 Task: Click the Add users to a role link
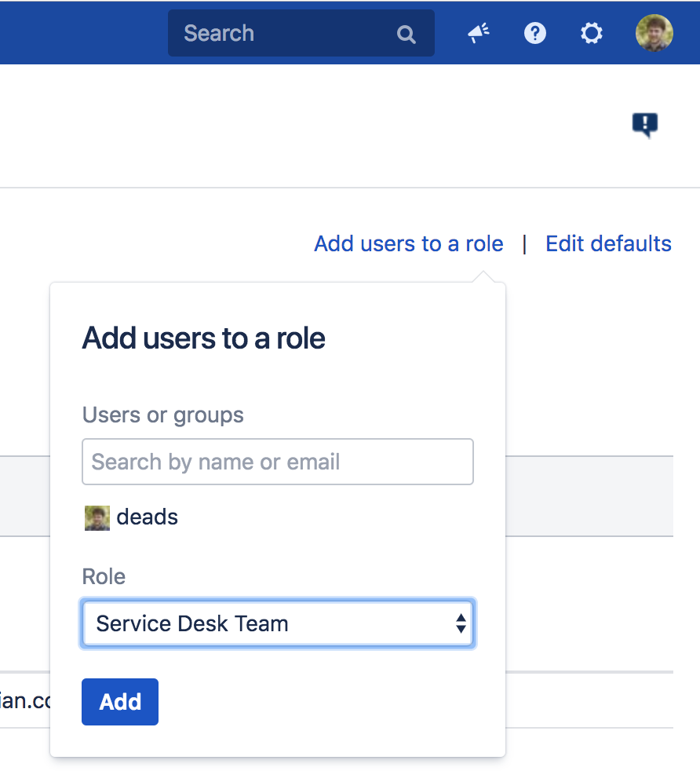[409, 244]
